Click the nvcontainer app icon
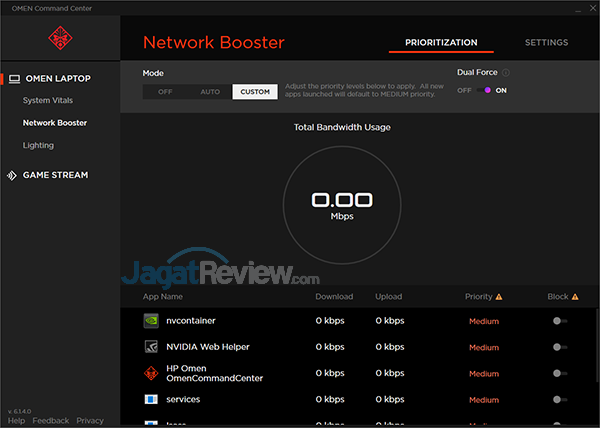 [x=151, y=321]
